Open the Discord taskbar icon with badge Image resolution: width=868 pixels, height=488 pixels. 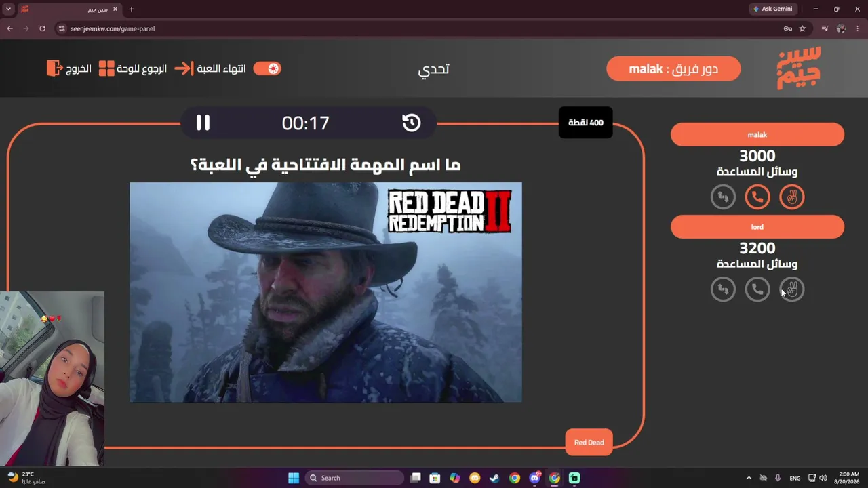pyautogui.click(x=535, y=478)
